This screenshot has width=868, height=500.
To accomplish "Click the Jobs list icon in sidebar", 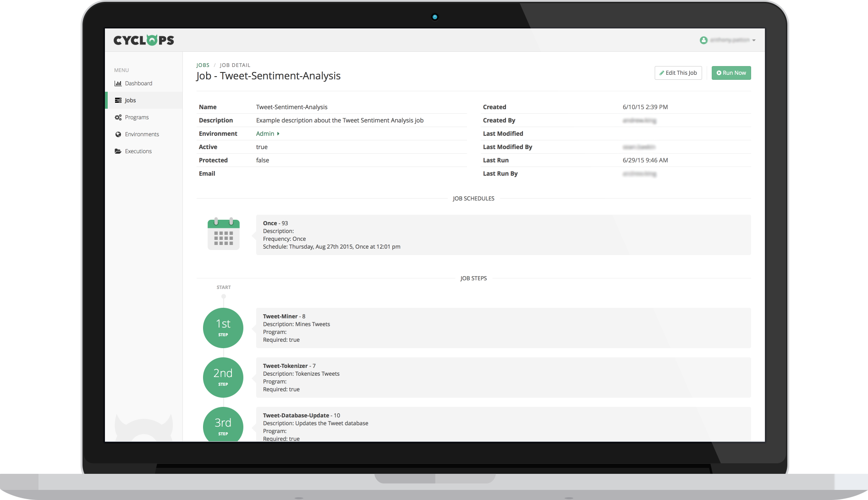I will [x=118, y=100].
